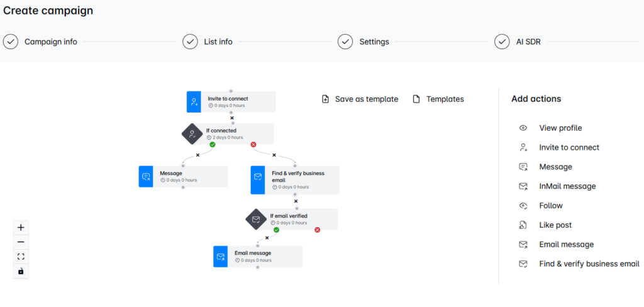The width and height of the screenshot is (644, 307).
Task: Click the Campaign info step checkmark icon
Action: (x=10, y=42)
